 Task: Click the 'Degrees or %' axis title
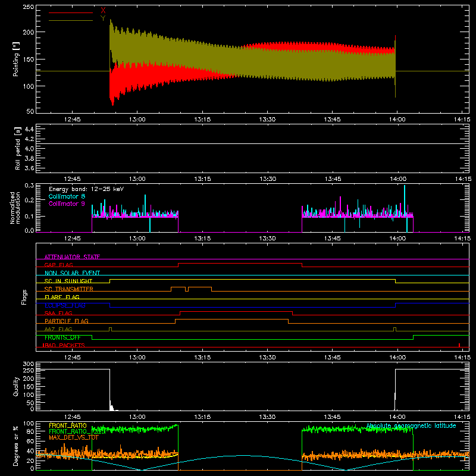(16, 446)
